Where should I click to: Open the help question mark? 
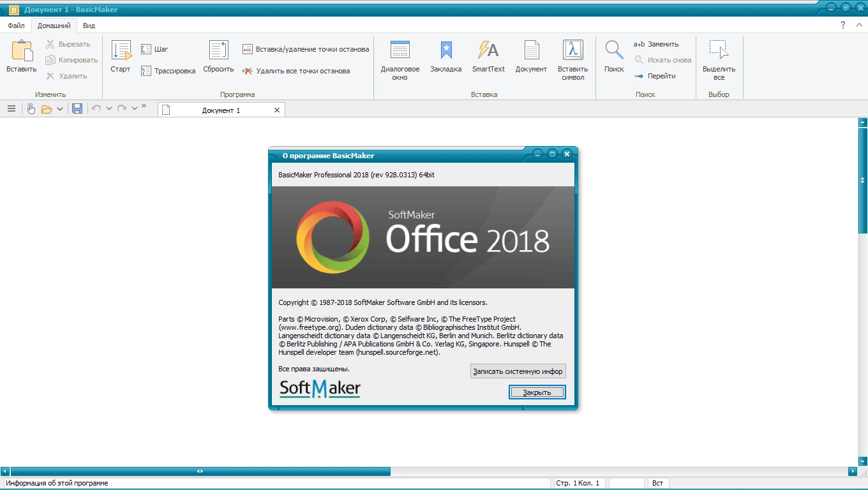coord(843,26)
